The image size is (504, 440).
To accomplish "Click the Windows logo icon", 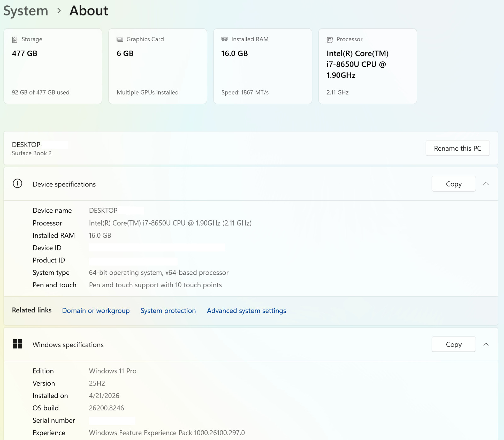I will 17,344.
